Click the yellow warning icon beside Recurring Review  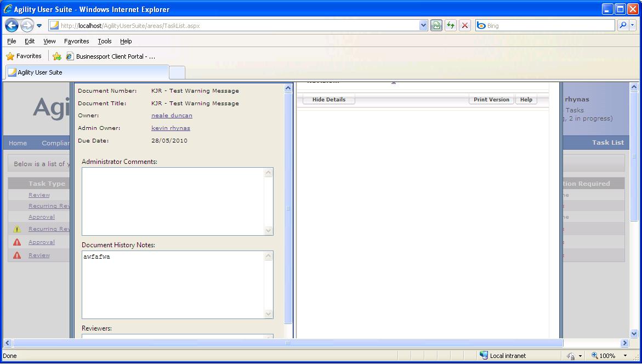[x=17, y=229]
